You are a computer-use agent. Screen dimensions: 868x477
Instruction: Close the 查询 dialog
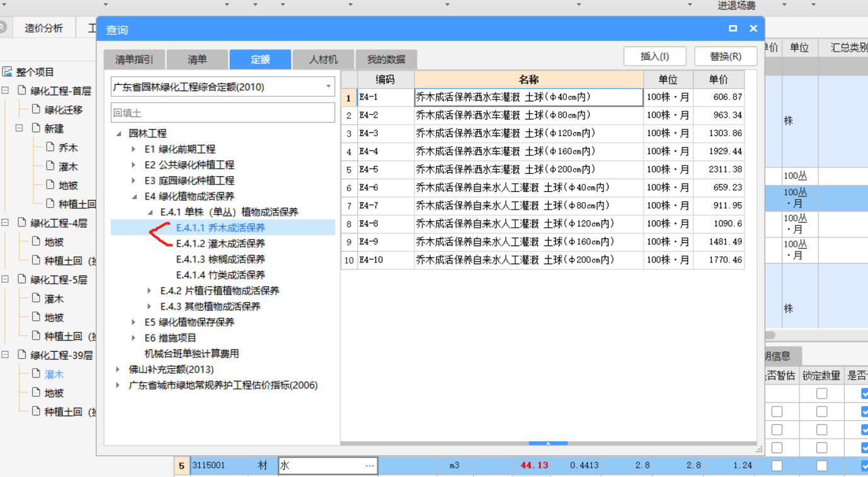pos(753,29)
